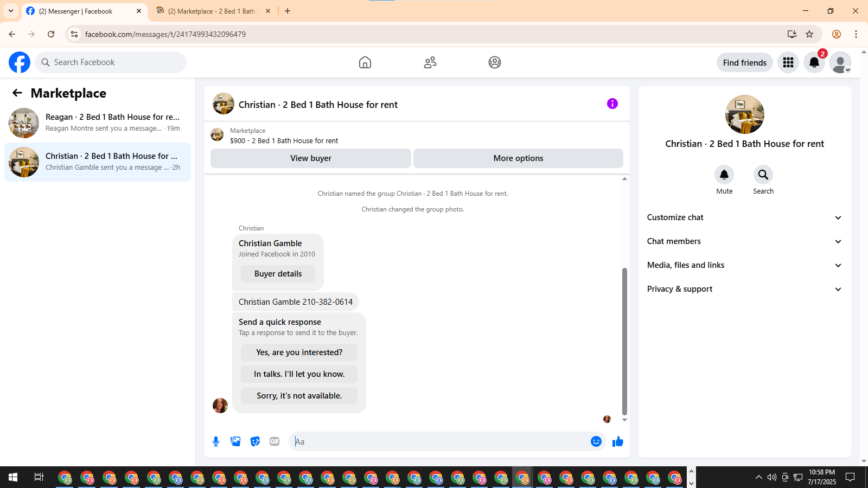Viewport: 868px width, 488px height.
Task: Mute this conversation with the bell icon
Action: pos(724,175)
